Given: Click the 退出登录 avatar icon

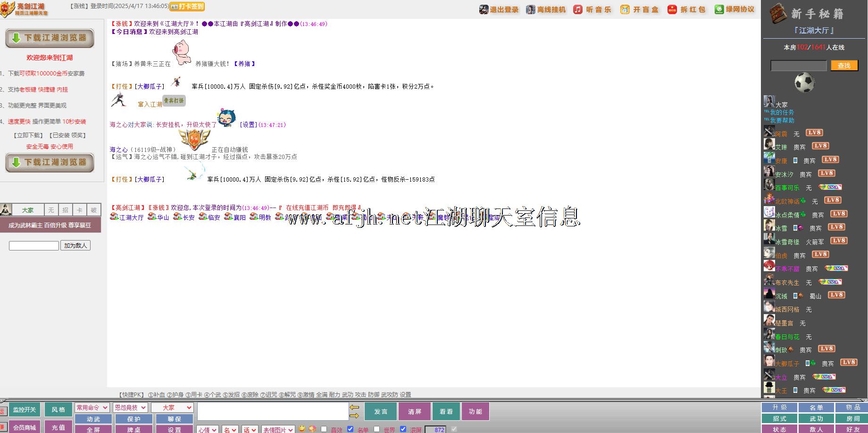Looking at the screenshot, I should (x=484, y=9).
